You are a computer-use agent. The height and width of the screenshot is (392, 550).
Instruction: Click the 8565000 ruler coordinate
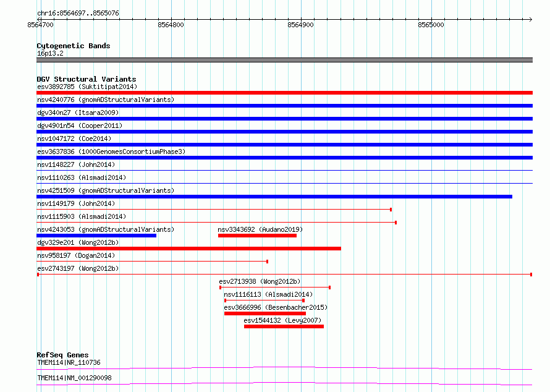pyautogui.click(x=431, y=25)
